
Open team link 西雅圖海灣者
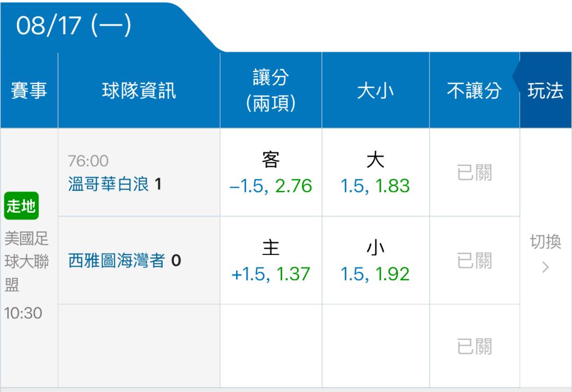click(x=117, y=261)
